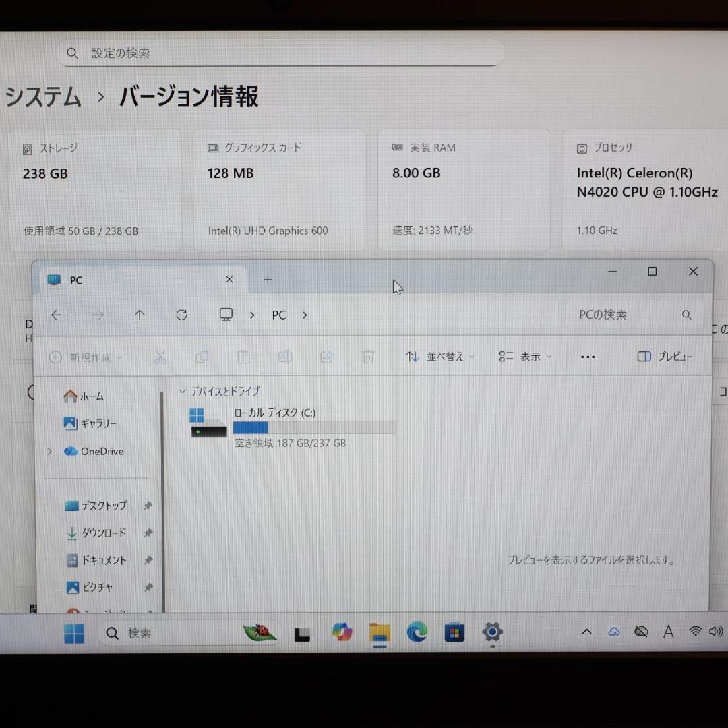
Task: Expand hidden icons chevron in system tray
Action: tap(586, 632)
